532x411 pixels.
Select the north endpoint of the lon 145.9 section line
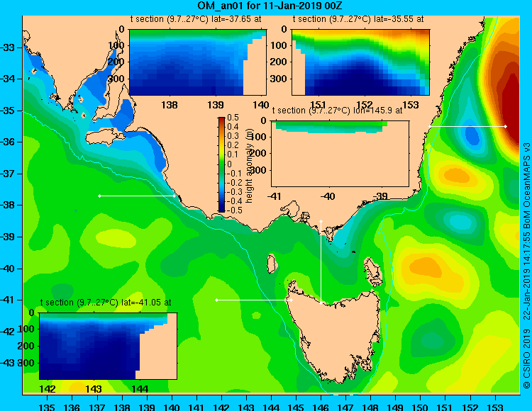[x=321, y=221]
